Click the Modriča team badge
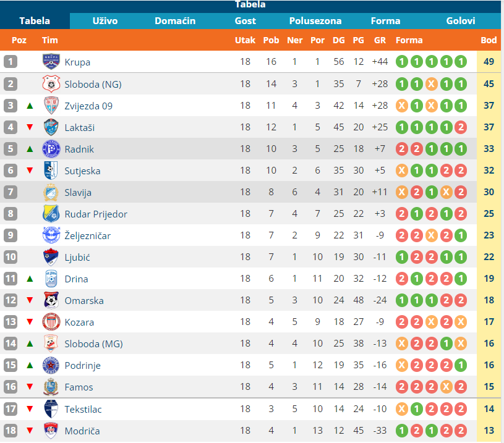 [x=51, y=431]
